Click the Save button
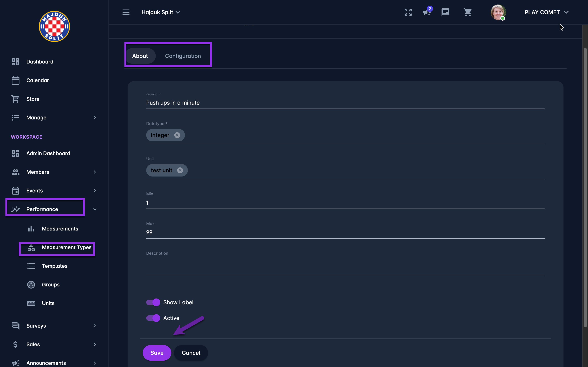The width and height of the screenshot is (588, 367). [x=157, y=353]
